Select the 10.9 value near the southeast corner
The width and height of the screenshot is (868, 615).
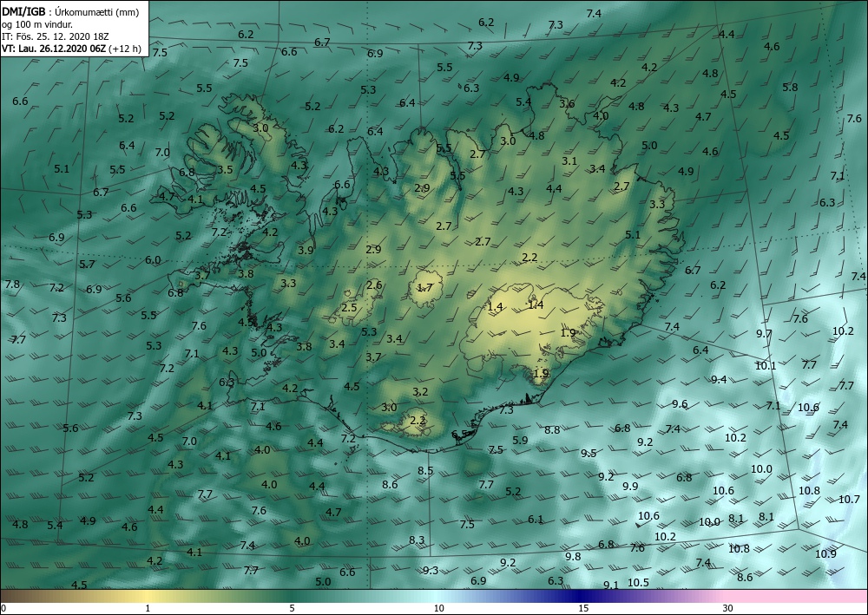coord(826,553)
